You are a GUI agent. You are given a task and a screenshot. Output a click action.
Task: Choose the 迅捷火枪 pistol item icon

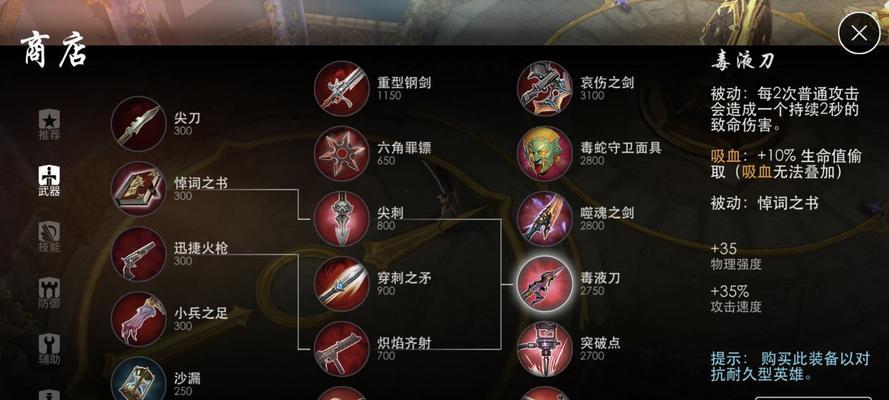138,254
